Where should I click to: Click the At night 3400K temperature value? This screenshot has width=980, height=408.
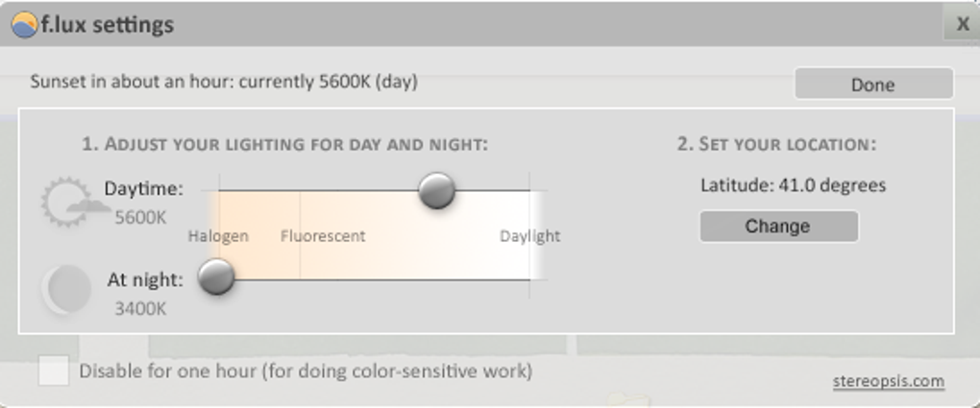click(141, 309)
